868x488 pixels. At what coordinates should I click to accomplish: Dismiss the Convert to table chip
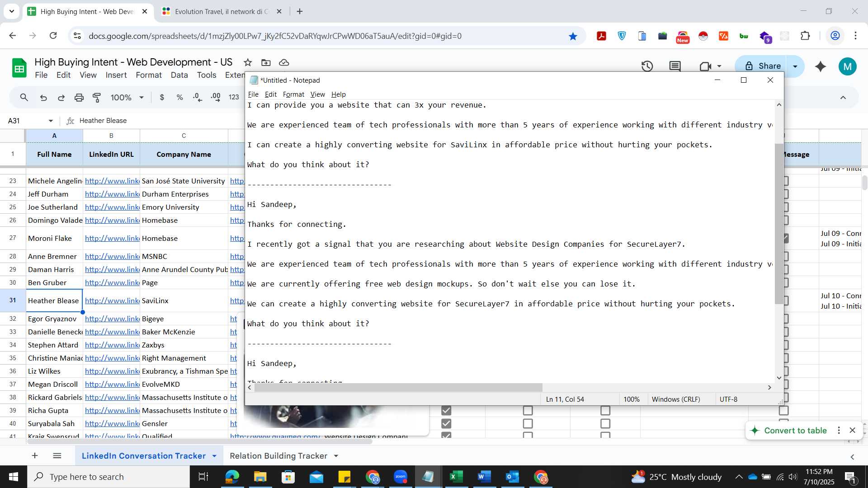tap(853, 430)
